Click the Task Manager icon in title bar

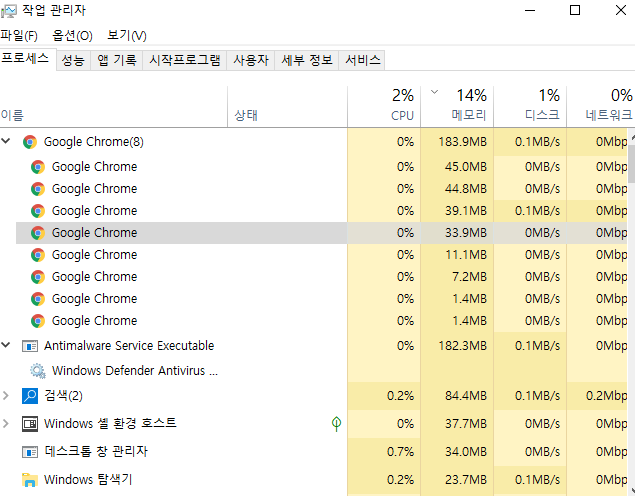10,11
